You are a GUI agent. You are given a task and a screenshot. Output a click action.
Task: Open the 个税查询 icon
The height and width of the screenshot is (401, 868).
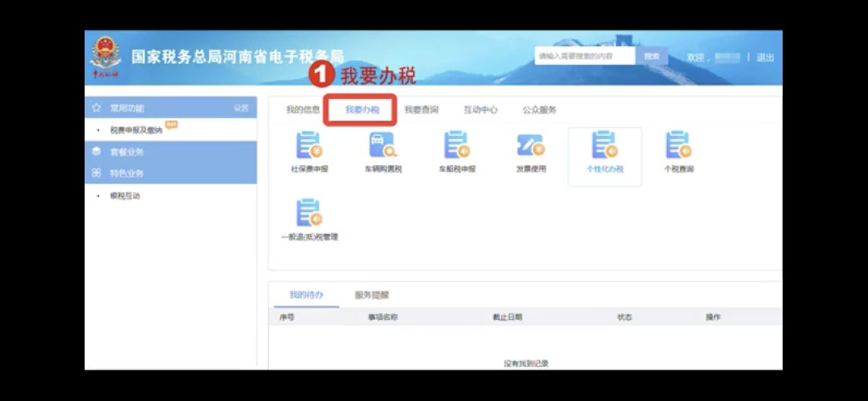tap(678, 144)
